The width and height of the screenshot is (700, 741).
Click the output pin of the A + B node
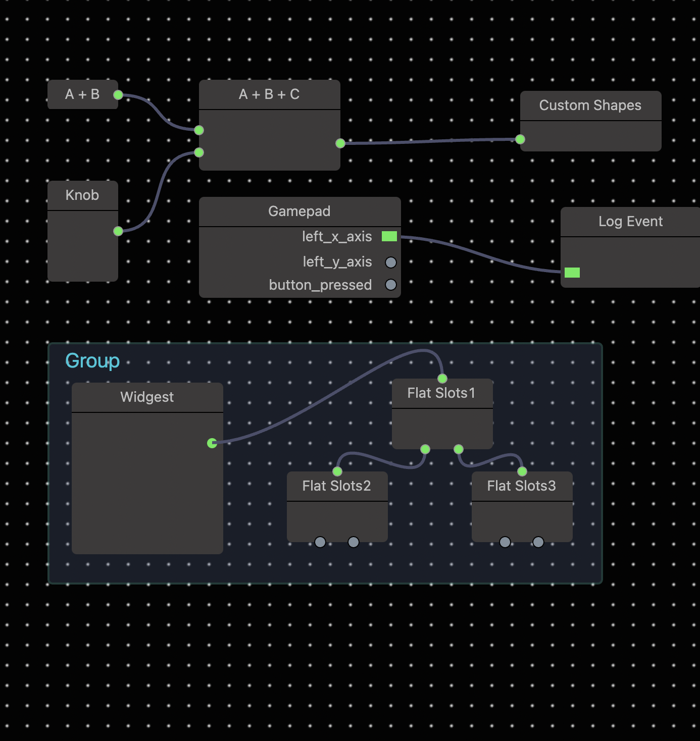click(x=118, y=95)
